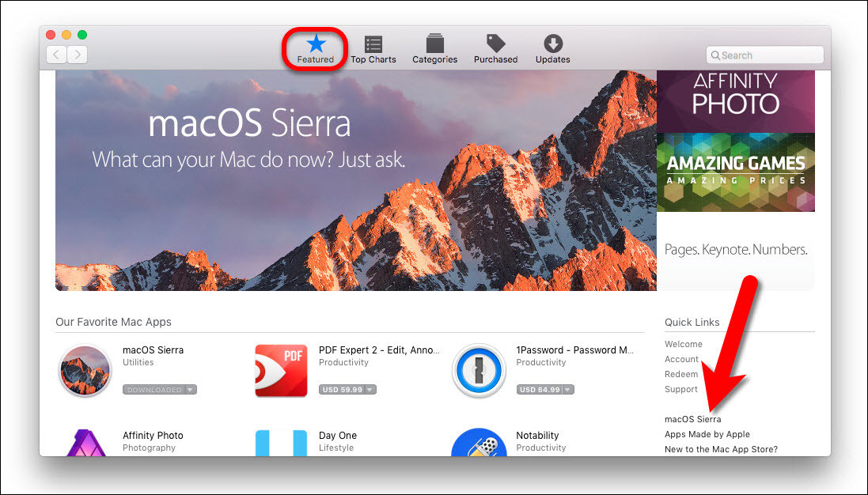Expand dropdown arrow next to USD 59.99
This screenshot has width=868, height=495.
pos(370,390)
